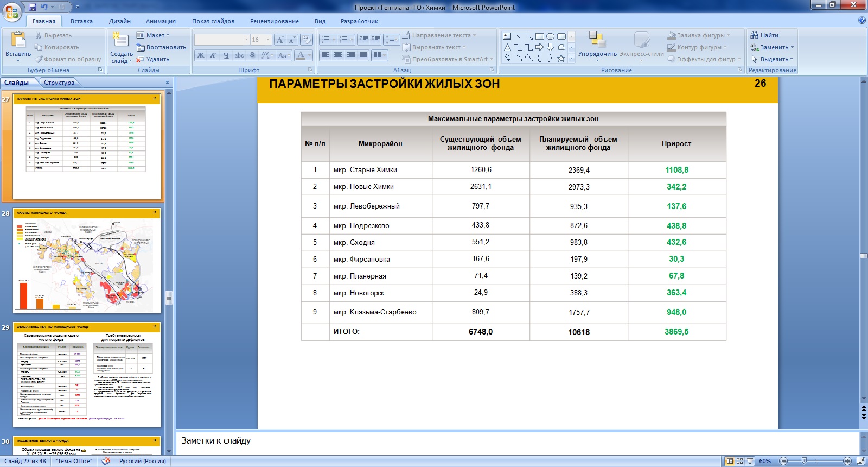Image resolution: width=868 pixels, height=467 pixels.
Task: Decrease font size with the small A icon
Action: [291, 40]
